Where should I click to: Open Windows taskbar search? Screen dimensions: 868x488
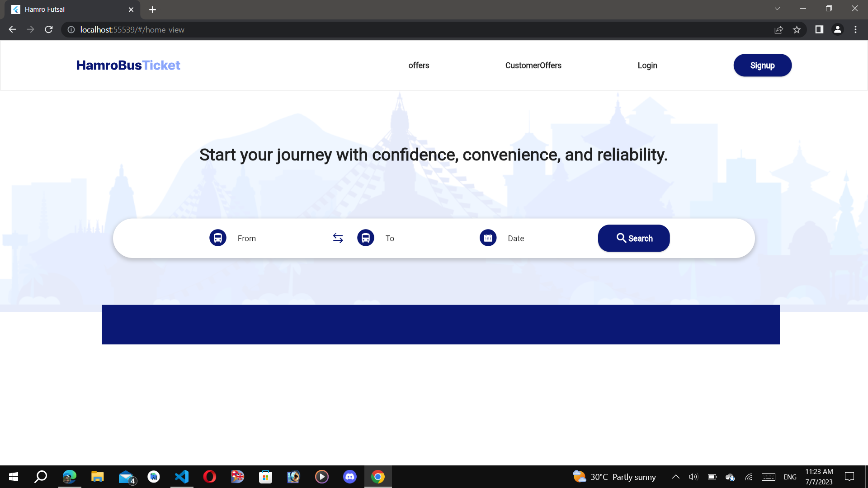tap(41, 477)
